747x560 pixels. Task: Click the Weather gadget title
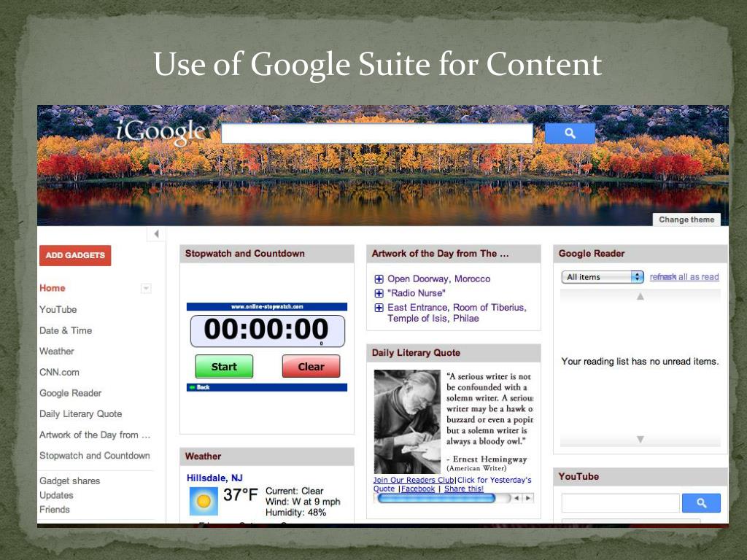203,456
